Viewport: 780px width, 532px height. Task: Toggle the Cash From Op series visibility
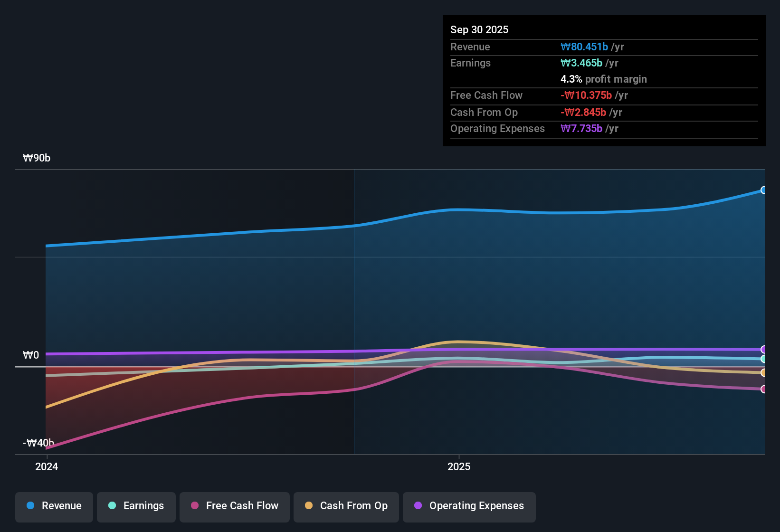pos(346,506)
